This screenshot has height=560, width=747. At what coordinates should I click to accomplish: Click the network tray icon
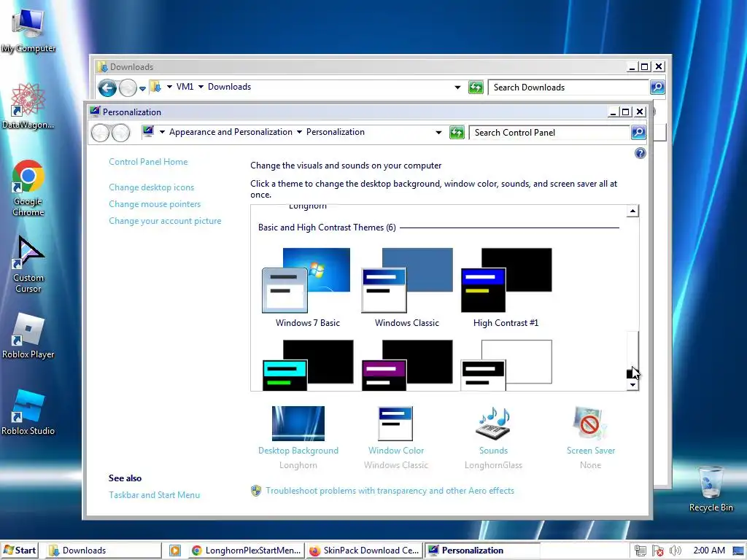point(640,551)
